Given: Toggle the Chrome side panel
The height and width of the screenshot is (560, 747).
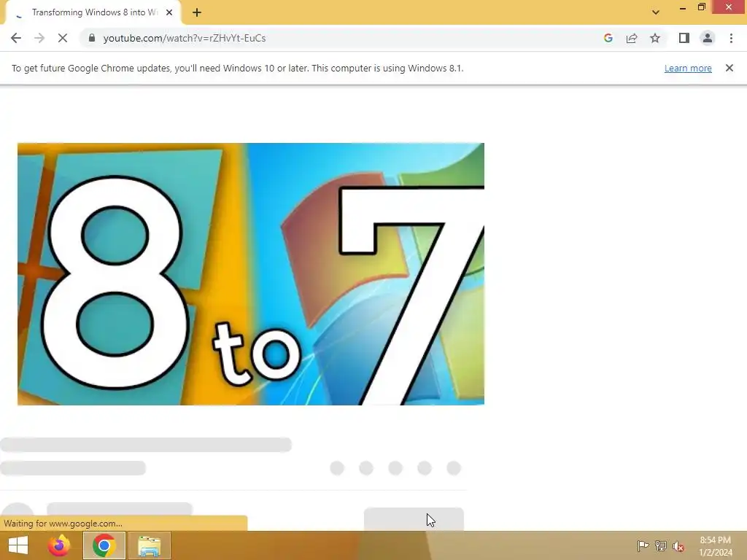Looking at the screenshot, I should pos(684,38).
